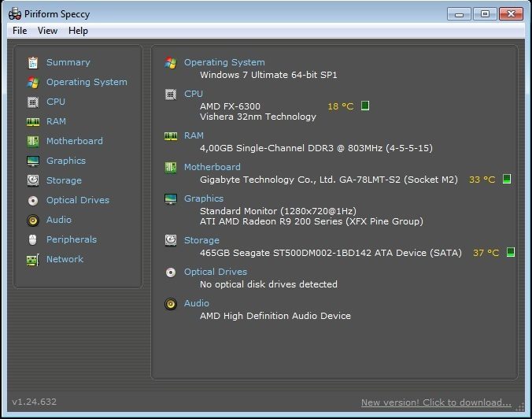
Task: Click the CPU heading link in summary
Action: point(194,94)
